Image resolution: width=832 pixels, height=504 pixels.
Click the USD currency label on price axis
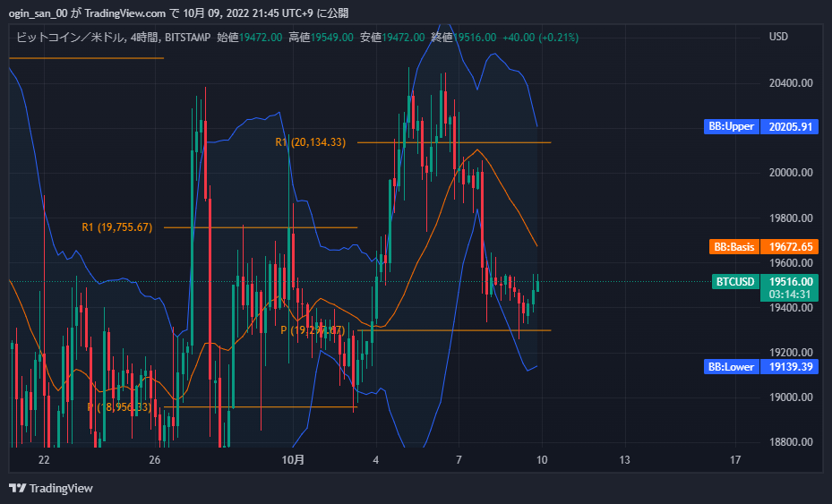pyautogui.click(x=778, y=37)
